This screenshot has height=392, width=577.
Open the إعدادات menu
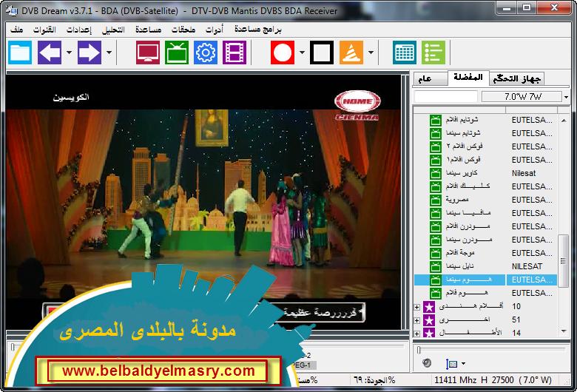pyautogui.click(x=79, y=30)
